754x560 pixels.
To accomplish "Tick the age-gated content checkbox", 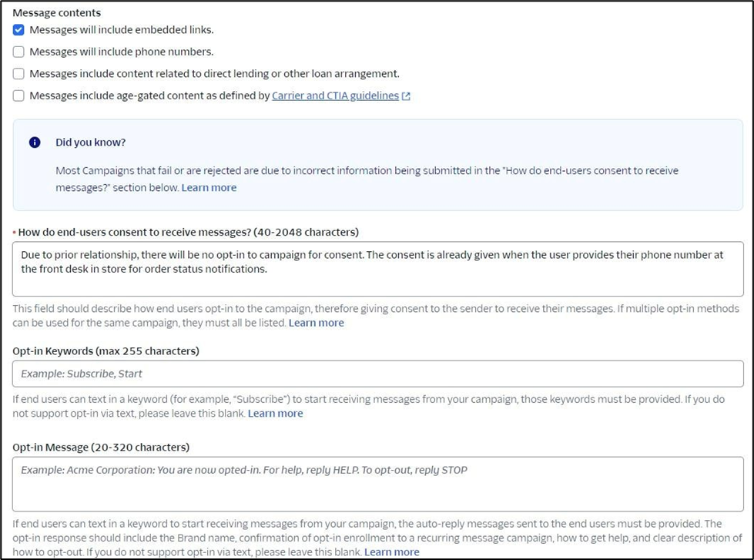I will tap(18, 96).
